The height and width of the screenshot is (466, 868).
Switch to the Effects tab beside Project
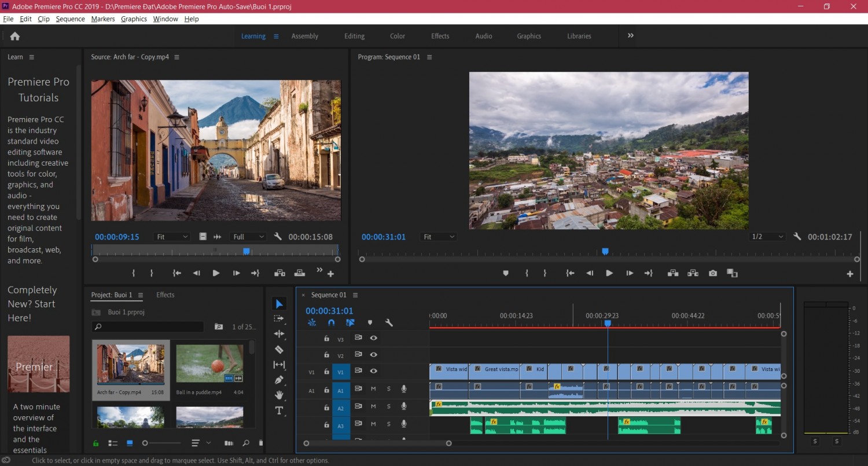165,295
